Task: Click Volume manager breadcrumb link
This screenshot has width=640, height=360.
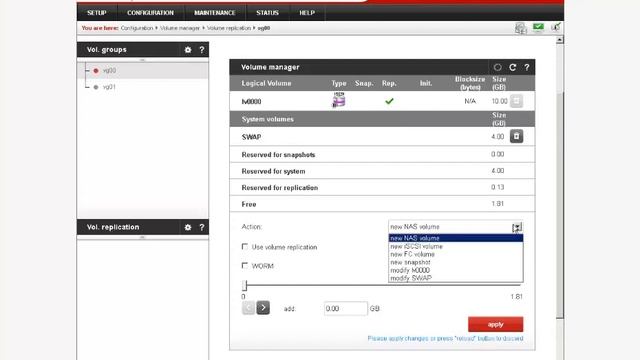Action: [x=180, y=28]
